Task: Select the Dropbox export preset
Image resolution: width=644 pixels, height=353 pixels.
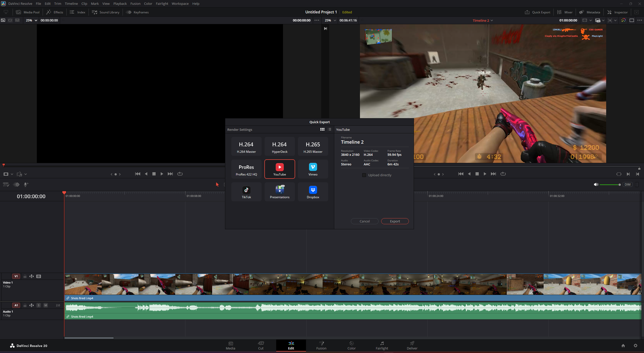Action: click(313, 192)
